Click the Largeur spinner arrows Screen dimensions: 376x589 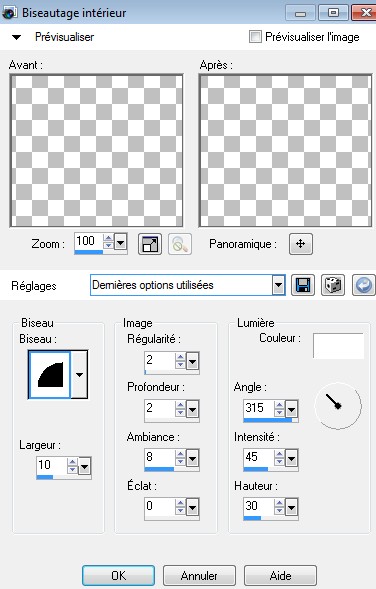tap(72, 466)
